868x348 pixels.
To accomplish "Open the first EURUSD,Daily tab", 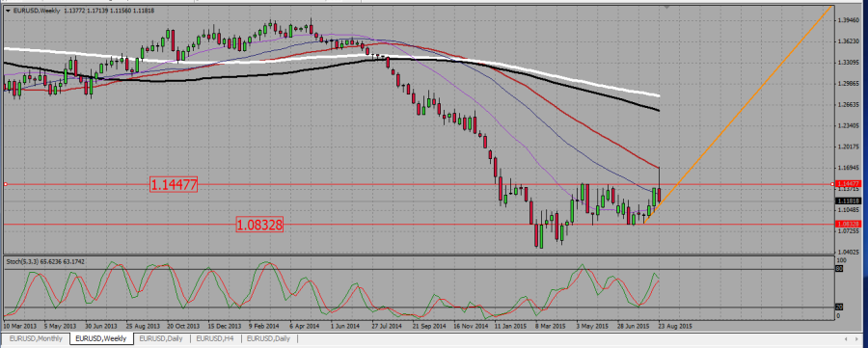I will coord(161,338).
